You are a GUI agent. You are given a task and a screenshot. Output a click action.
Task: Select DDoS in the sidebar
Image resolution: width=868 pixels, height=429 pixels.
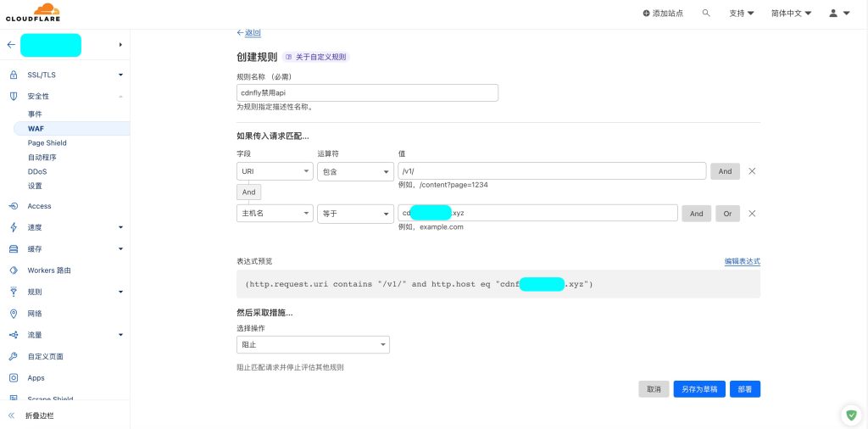(x=37, y=171)
